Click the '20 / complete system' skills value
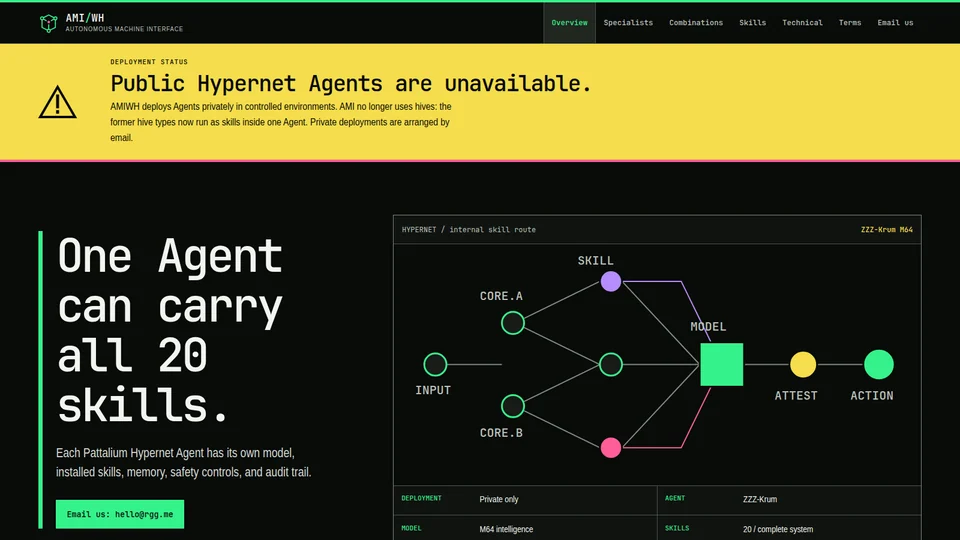960x540 pixels. pyautogui.click(x=778, y=529)
